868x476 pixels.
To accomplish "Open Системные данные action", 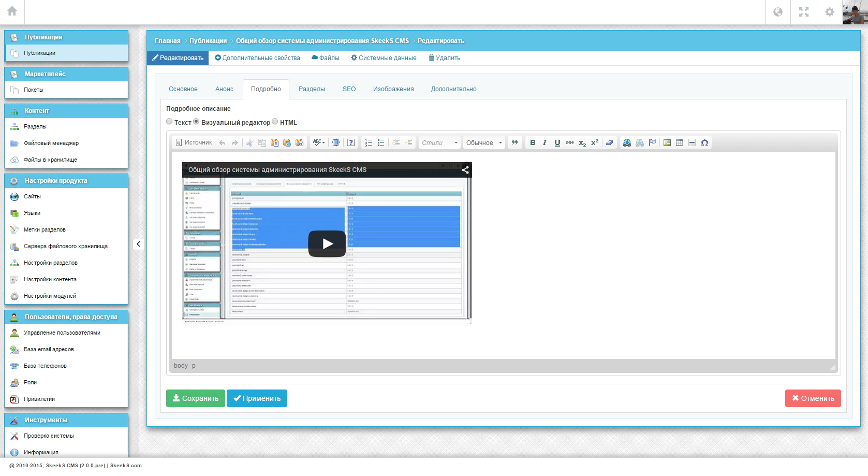I will [384, 58].
